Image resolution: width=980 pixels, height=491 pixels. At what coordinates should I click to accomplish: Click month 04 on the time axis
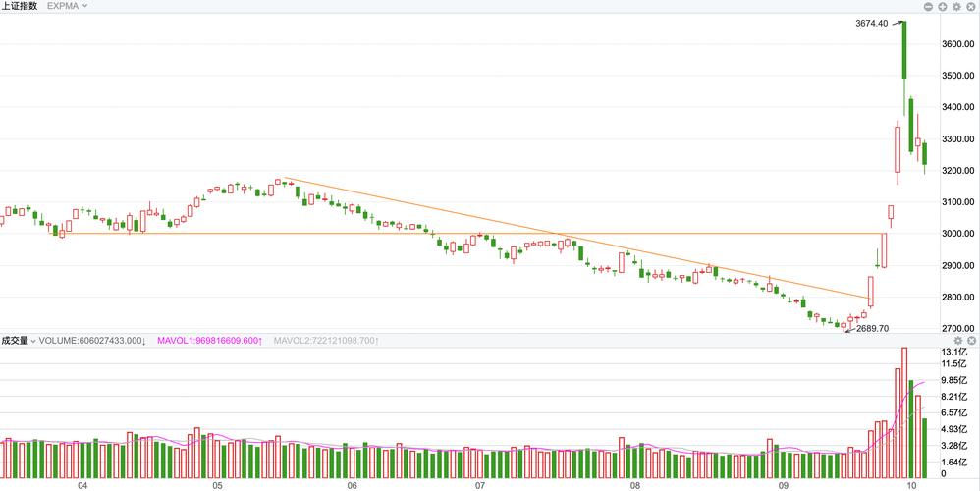[x=82, y=485]
